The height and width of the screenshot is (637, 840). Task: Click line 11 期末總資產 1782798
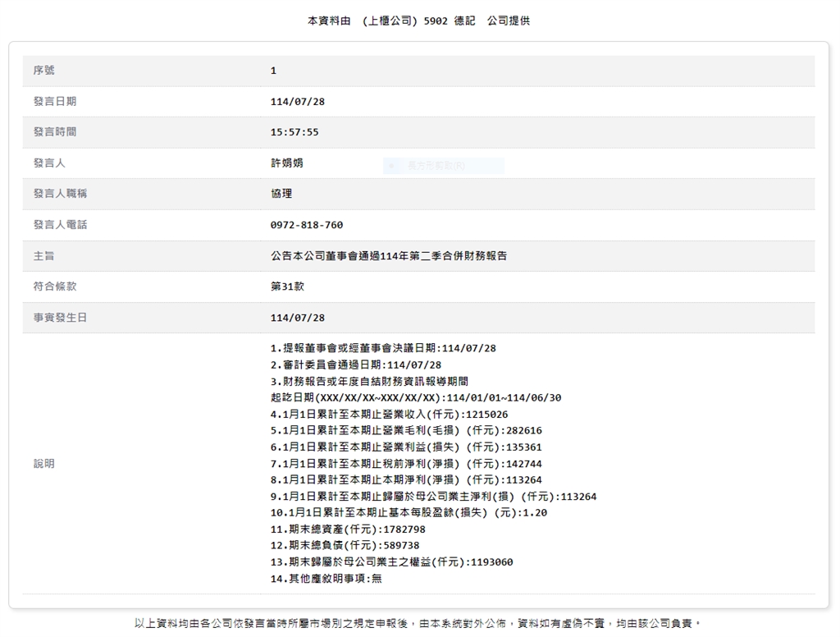click(348, 529)
